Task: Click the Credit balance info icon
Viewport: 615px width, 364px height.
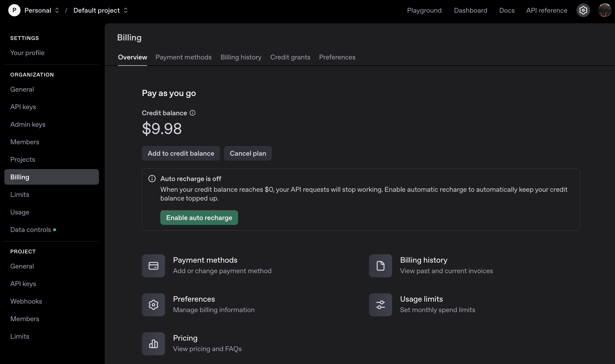Action: 192,113
